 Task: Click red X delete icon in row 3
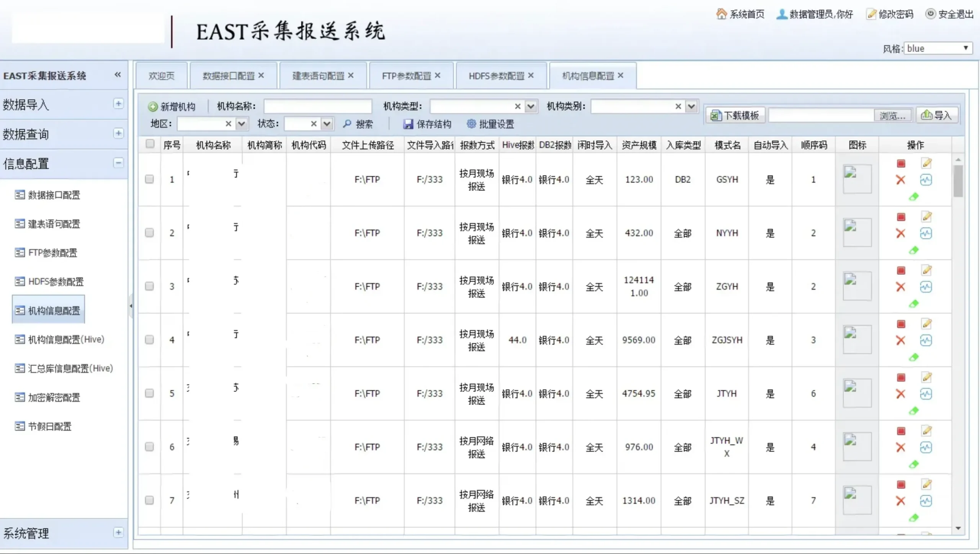pos(901,287)
